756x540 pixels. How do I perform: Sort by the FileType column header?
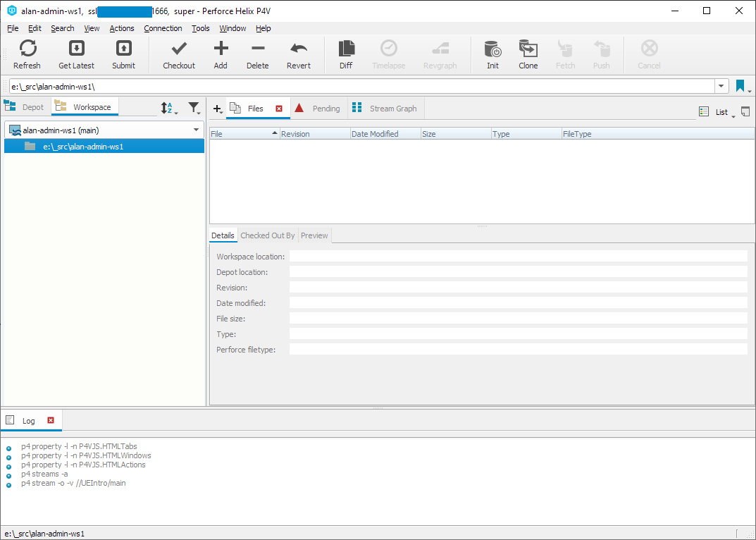click(658, 134)
